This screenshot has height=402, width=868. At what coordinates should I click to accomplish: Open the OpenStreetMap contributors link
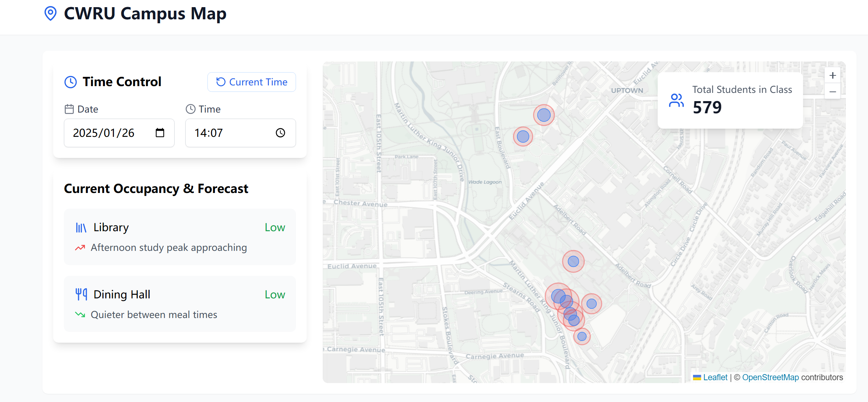(771, 377)
